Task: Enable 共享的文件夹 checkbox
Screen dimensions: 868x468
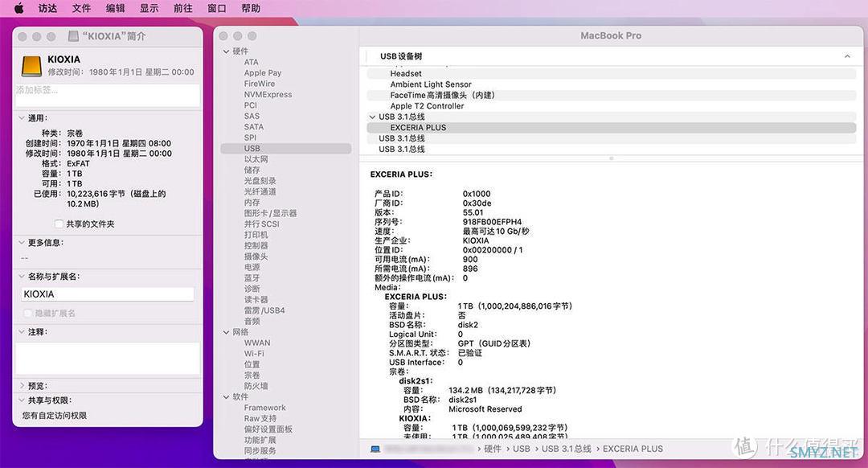Action: 59,224
